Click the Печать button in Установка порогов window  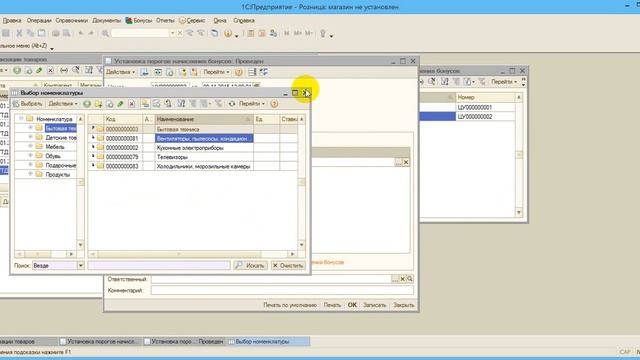pos(332,305)
